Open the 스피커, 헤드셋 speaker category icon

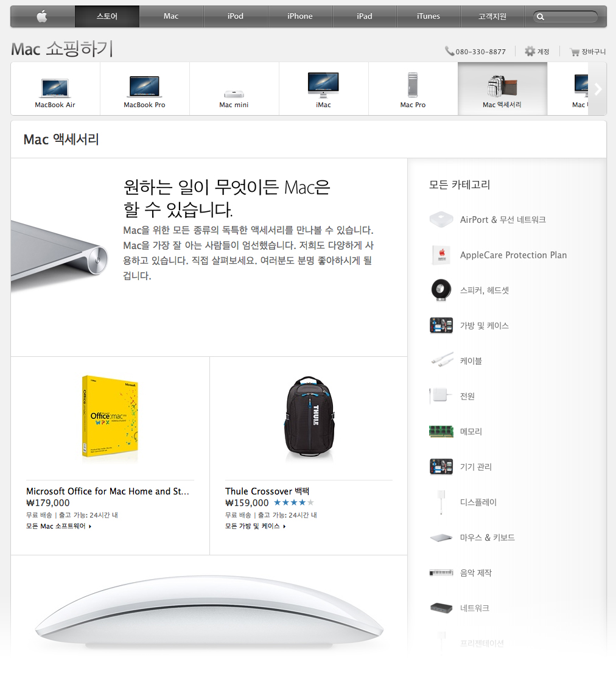point(441,290)
